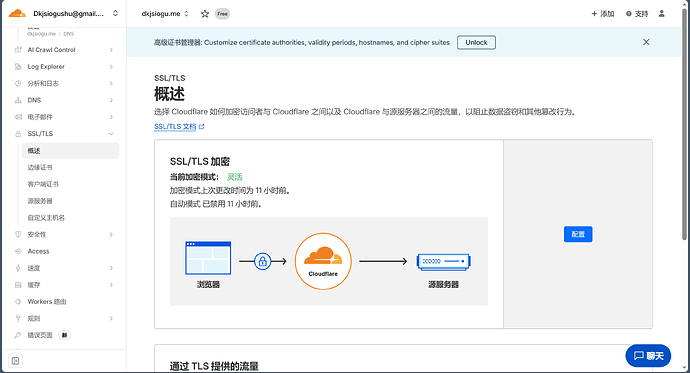Expand the 安全性 chevron

111,234
